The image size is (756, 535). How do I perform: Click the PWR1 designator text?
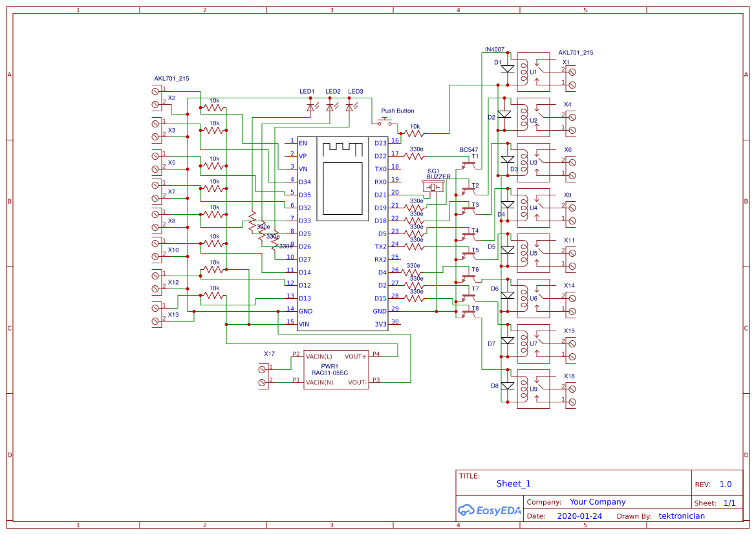tap(330, 367)
